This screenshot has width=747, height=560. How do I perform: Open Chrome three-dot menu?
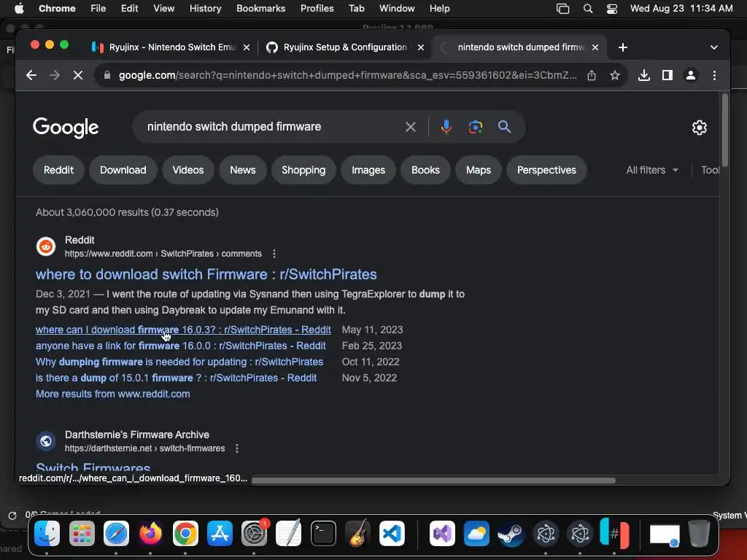[714, 75]
